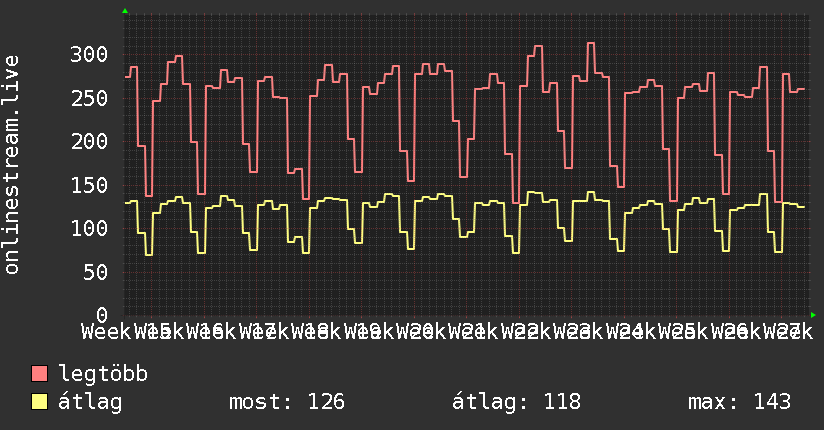Select the most: 126 value

[x=287, y=402]
